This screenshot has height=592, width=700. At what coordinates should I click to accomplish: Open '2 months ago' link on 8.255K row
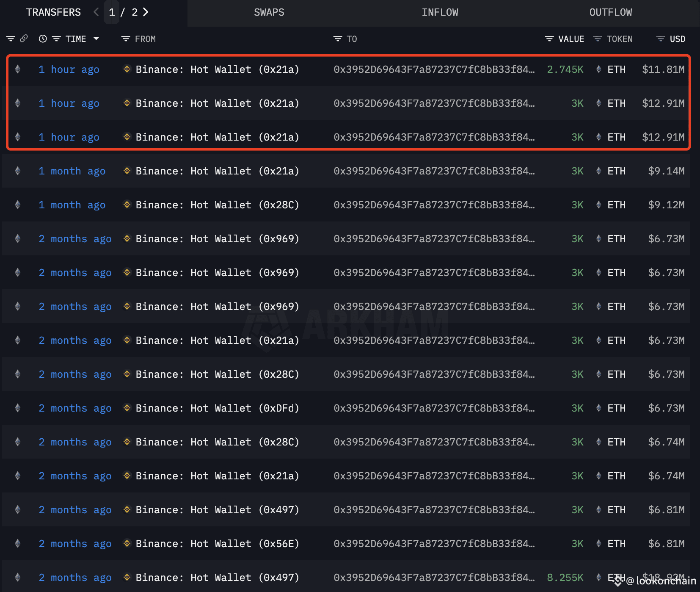tap(75, 578)
